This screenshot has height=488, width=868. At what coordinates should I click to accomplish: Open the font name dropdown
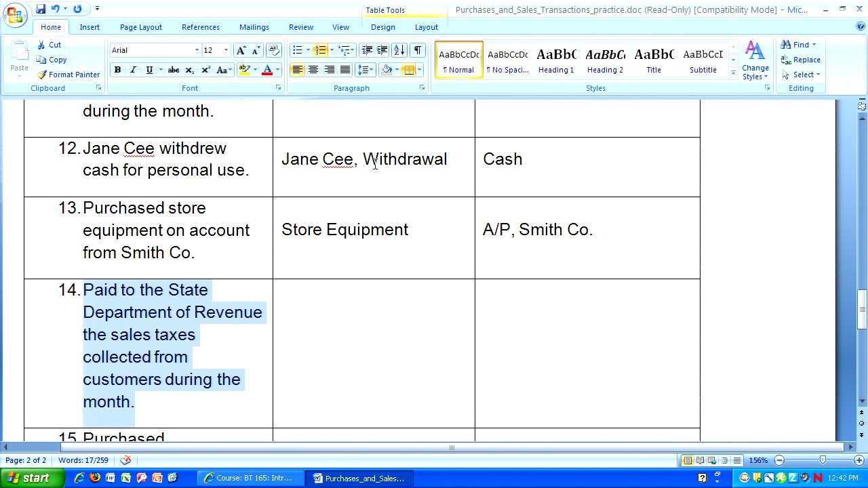tap(197, 50)
